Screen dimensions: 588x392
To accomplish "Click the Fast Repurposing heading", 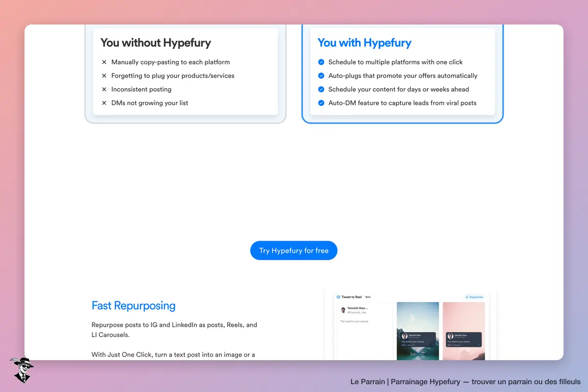I will pyautogui.click(x=133, y=306).
